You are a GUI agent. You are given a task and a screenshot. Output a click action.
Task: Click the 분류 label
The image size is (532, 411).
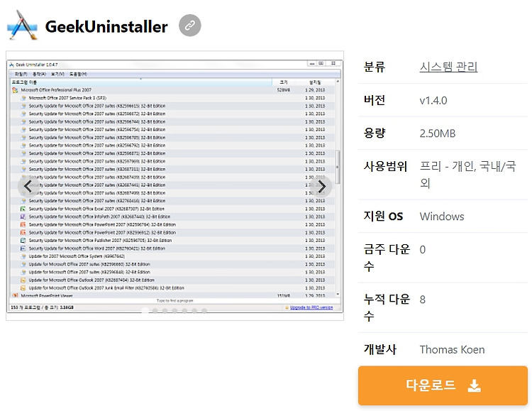click(x=375, y=67)
